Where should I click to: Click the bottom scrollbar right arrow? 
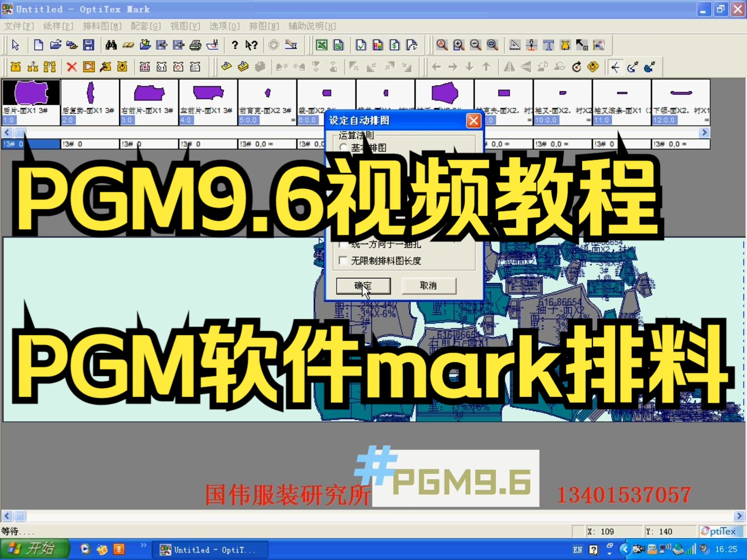[739, 516]
